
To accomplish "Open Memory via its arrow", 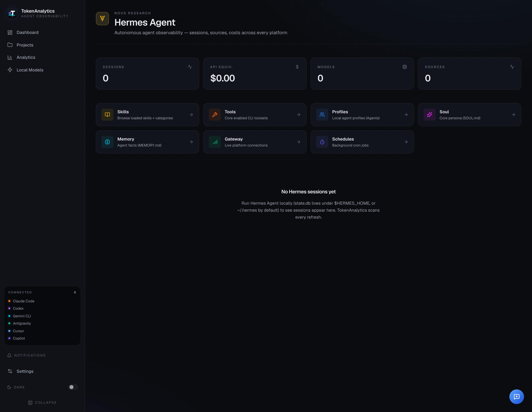I will point(191,142).
